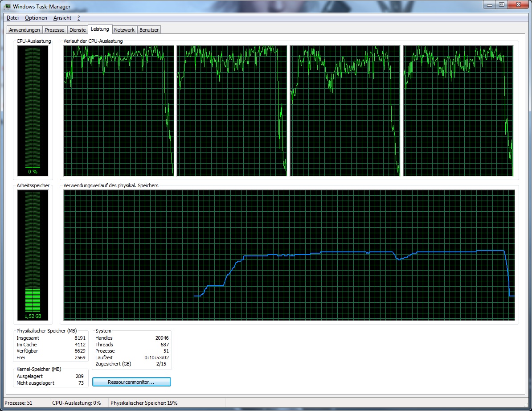Screen dimensions: 532x411
Task: Click the CPU-Auslastung 0 % meter
Action: [33, 111]
